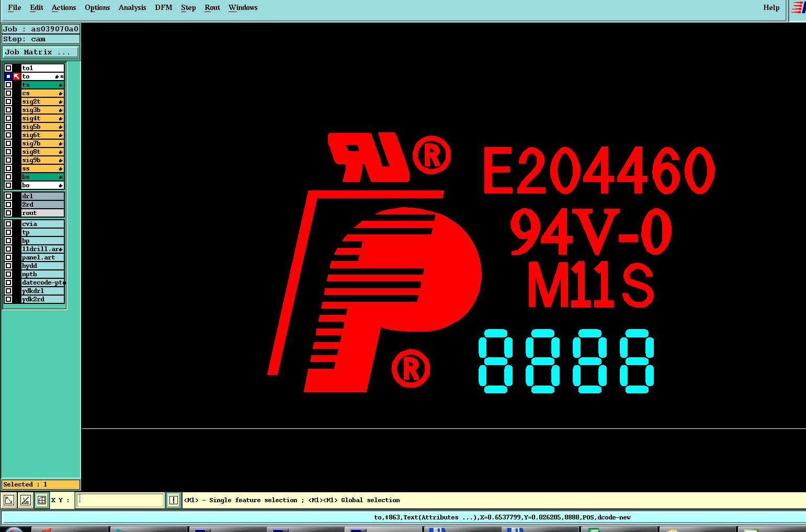Click the Job Matrix button
806x532 pixels.
click(41, 52)
